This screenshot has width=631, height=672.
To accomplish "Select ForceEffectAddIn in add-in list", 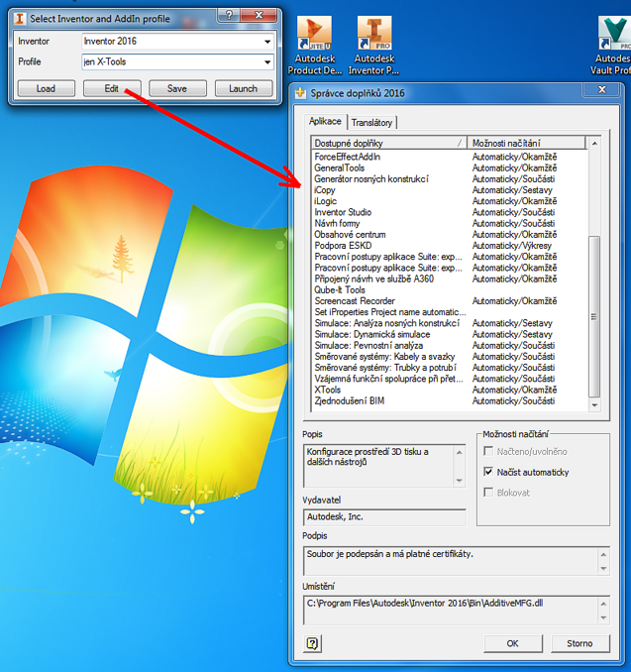I will [x=450, y=157].
